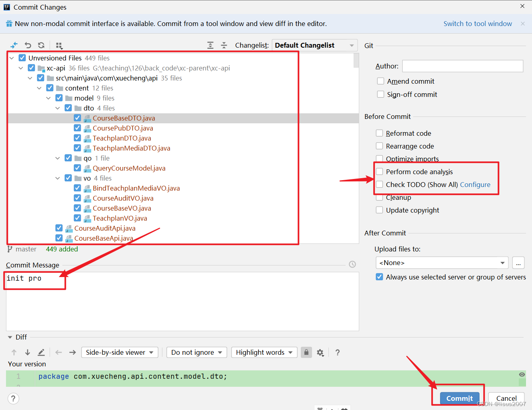Enable Sign-off commit checkbox
Screen dimensions: 532x410
click(x=380, y=94)
